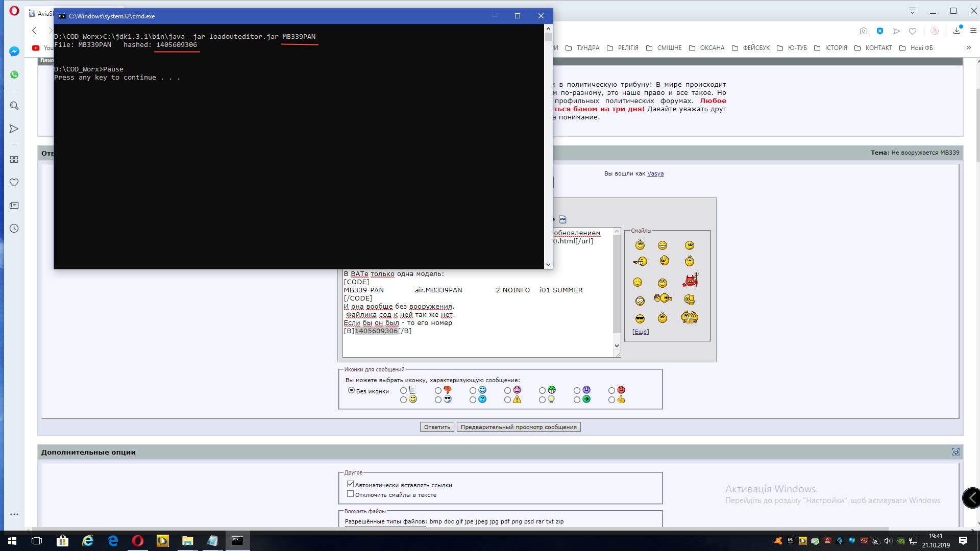This screenshot has width=980, height=551.
Task: Enable 'Отключить смайлы в тексте' checkbox
Action: click(x=350, y=494)
